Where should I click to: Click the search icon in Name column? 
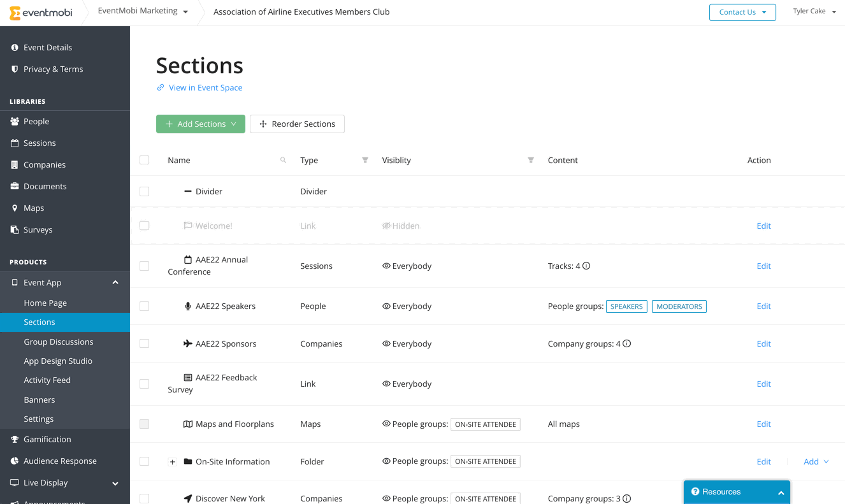[283, 160]
